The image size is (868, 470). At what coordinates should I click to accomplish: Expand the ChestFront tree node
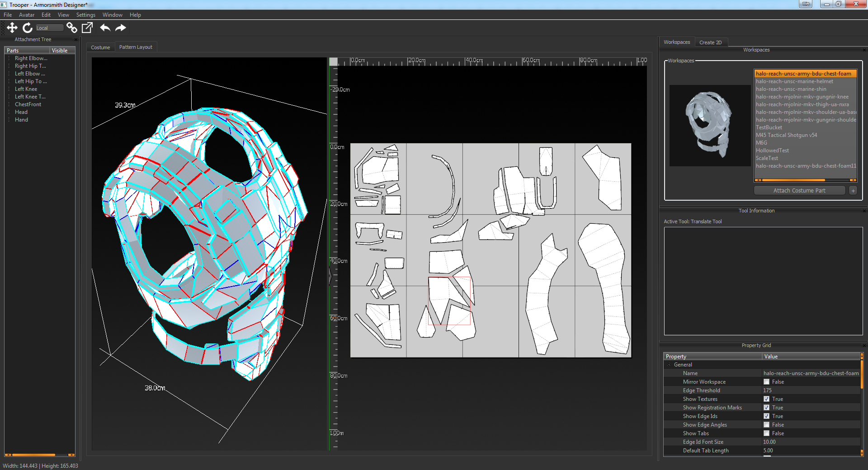9,104
